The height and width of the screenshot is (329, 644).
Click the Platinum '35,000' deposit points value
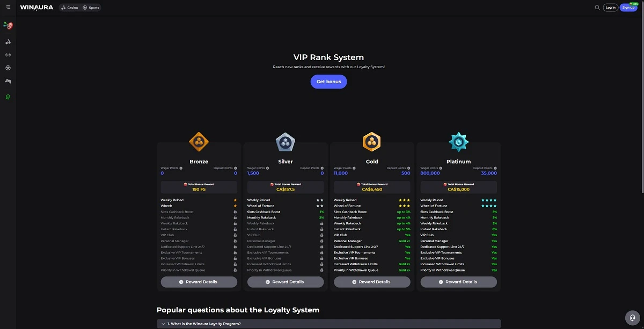coord(489,173)
